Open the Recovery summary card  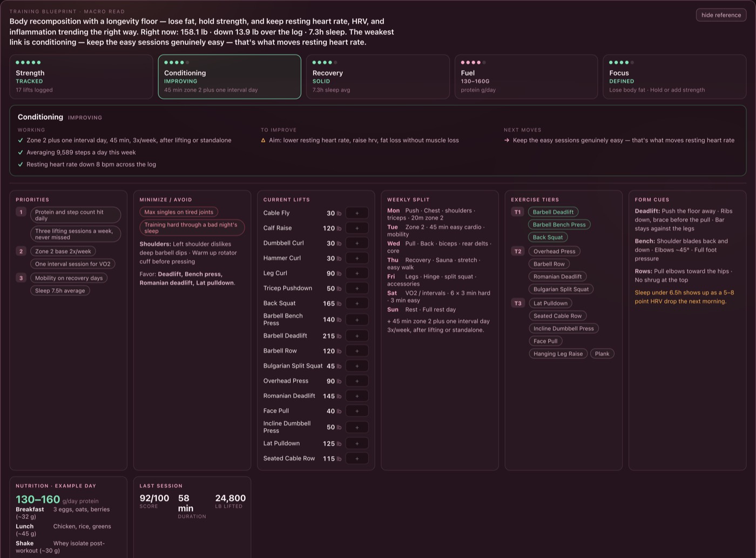coord(377,77)
